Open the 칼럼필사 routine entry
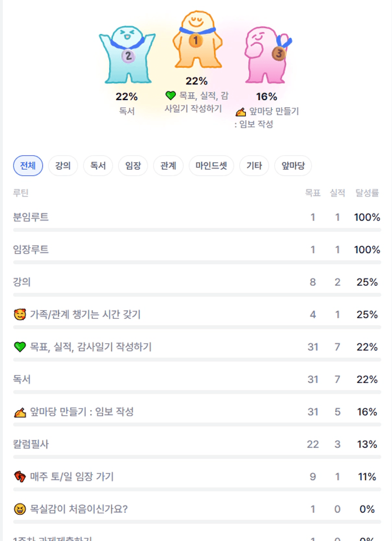This screenshot has width=392, height=541. point(31,445)
